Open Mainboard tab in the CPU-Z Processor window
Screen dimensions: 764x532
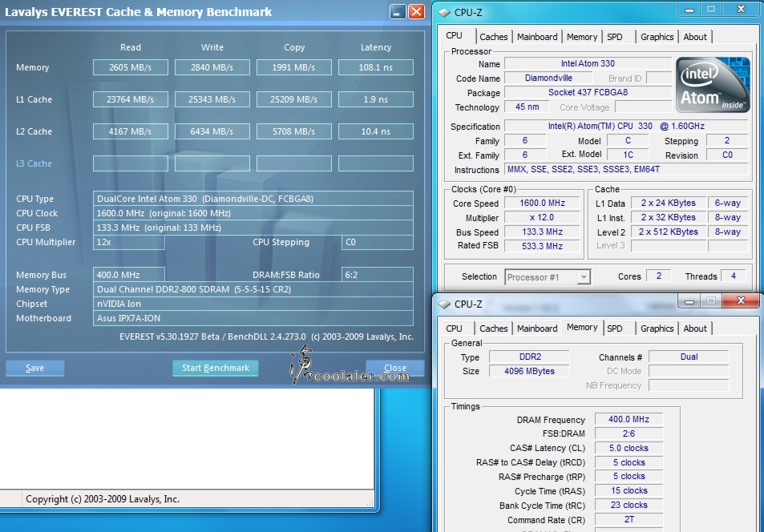point(537,37)
